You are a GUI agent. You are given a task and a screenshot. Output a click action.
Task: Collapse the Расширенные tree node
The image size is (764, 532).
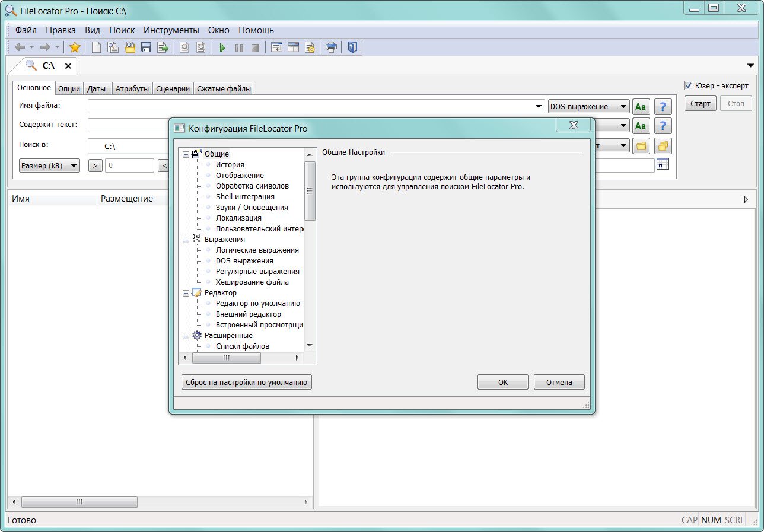tap(186, 336)
